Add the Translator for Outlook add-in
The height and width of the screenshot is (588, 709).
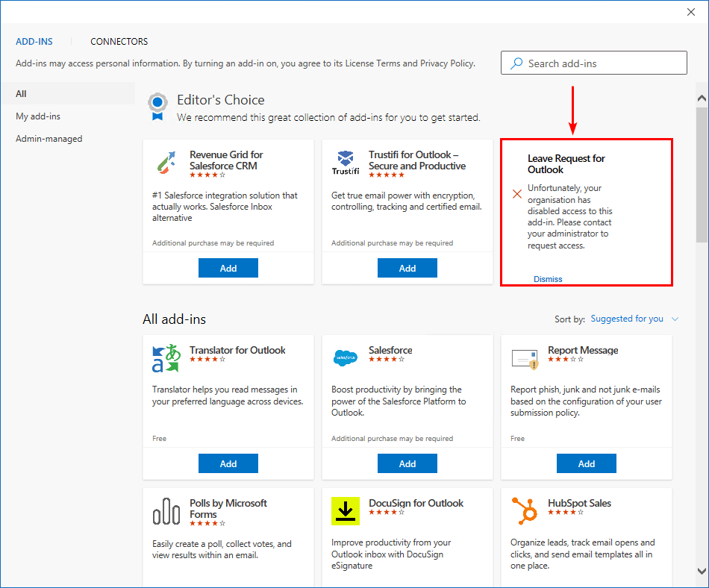(228, 463)
